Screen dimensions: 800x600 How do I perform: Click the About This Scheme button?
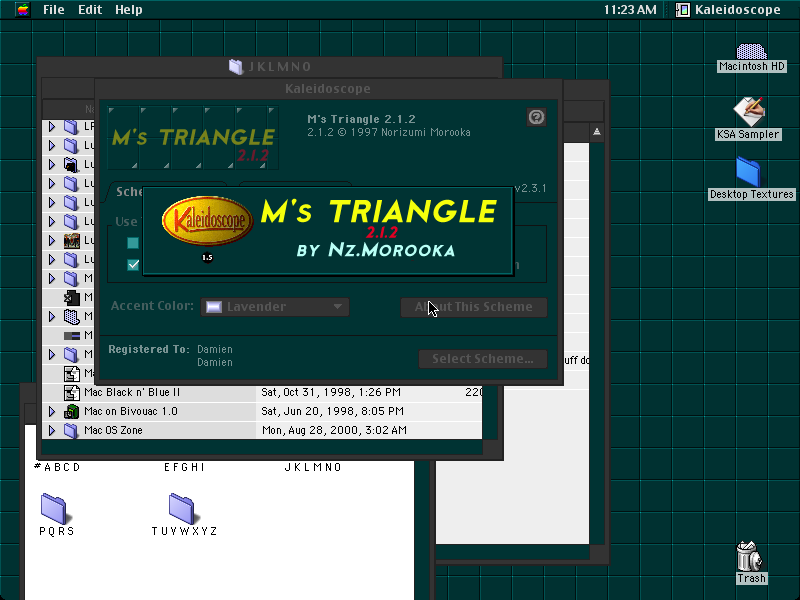474,307
